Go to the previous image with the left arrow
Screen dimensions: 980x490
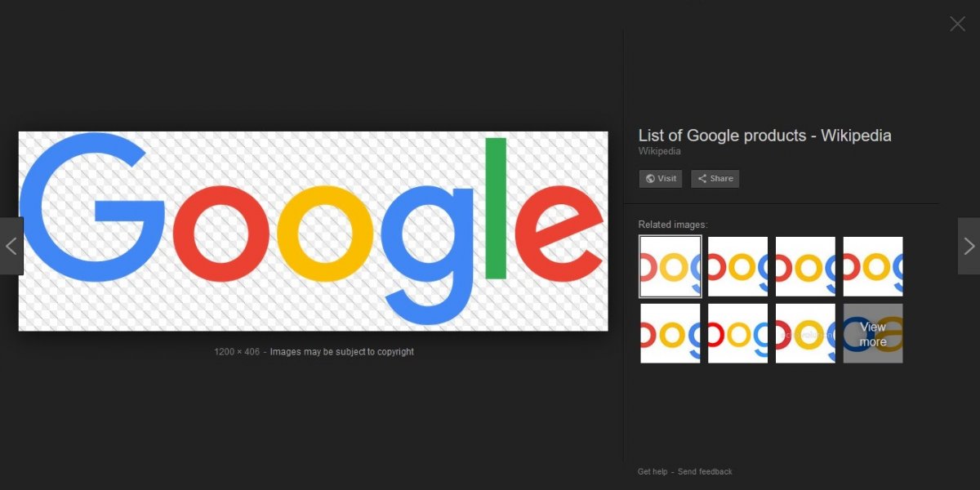(11, 246)
